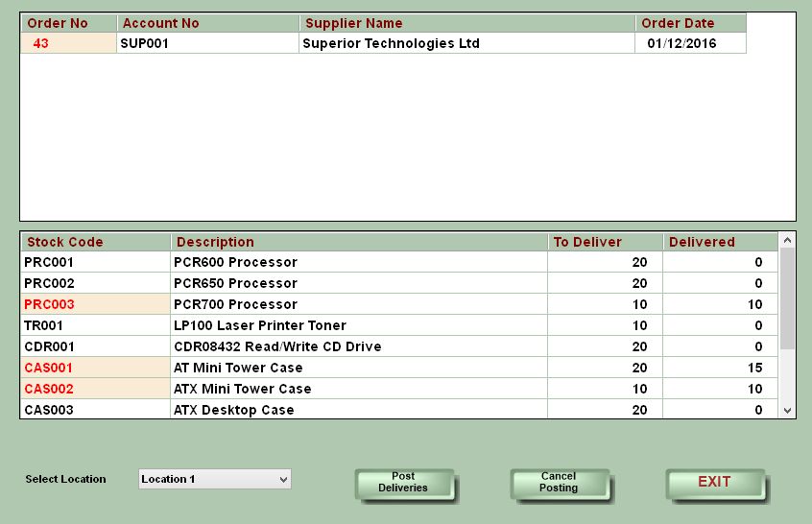
Task: Click the Post Deliveries button
Action: click(404, 484)
